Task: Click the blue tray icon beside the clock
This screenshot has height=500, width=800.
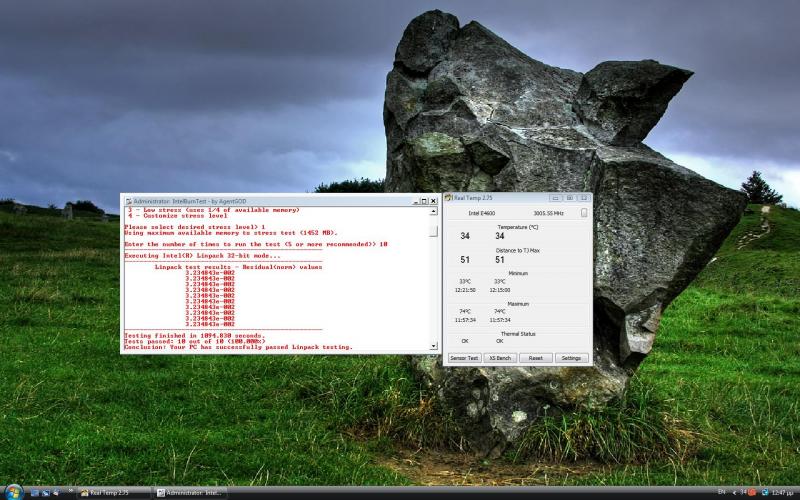Action: pyautogui.click(x=765, y=492)
